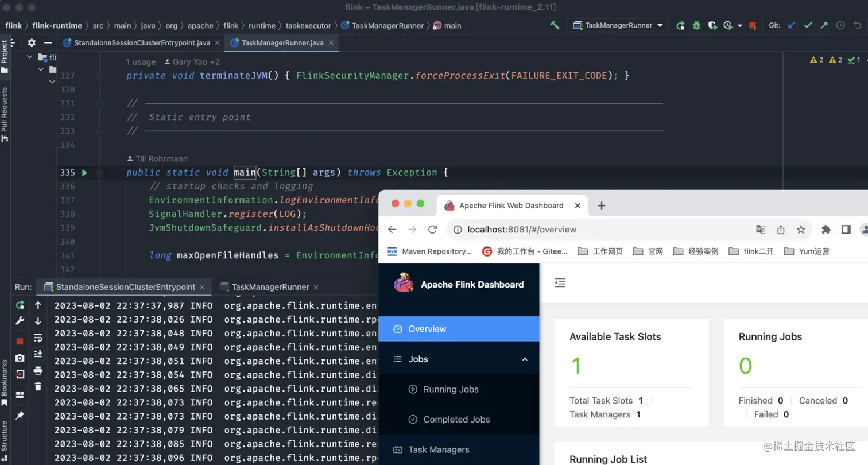Image resolution: width=868 pixels, height=465 pixels.
Task: Go back in the browser
Action: click(x=392, y=230)
